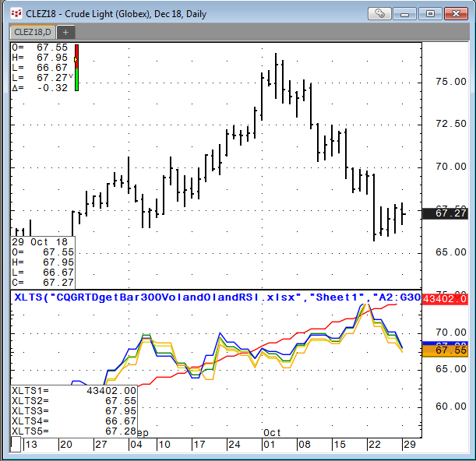Screen dimensions: 476x461
Task: Click the Oct label on time axis
Action: [x=272, y=432]
